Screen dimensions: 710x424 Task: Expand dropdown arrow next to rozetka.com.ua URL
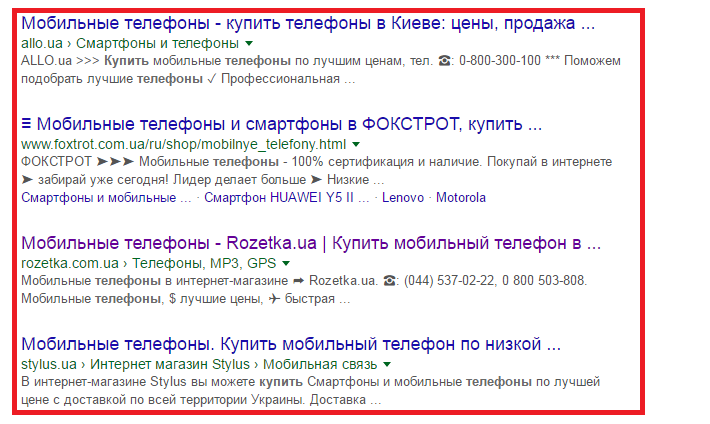coord(286,263)
